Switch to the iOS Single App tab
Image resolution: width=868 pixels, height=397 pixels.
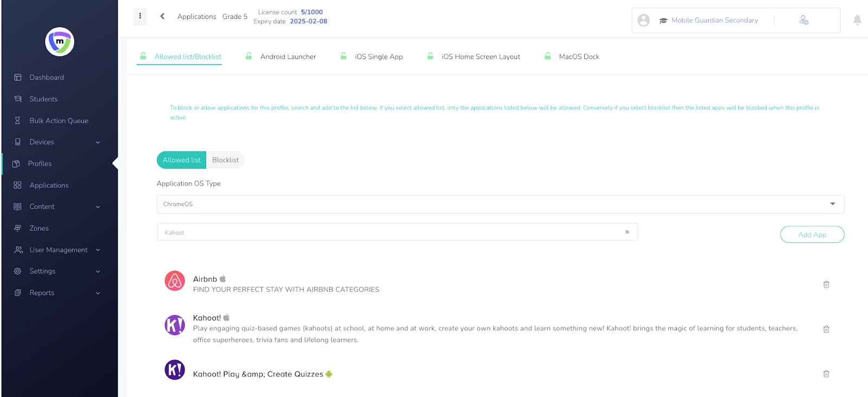click(x=372, y=56)
